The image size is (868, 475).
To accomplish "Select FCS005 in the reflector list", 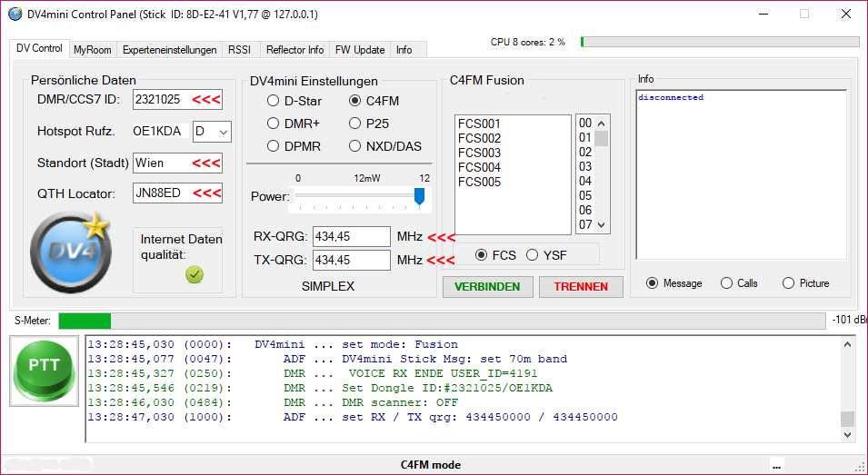I will 513,183.
